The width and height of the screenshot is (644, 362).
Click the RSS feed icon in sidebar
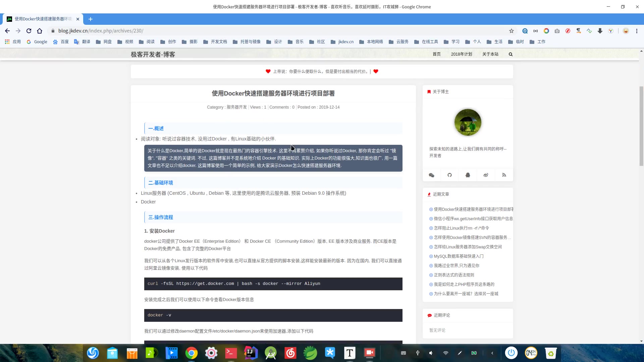click(x=504, y=175)
